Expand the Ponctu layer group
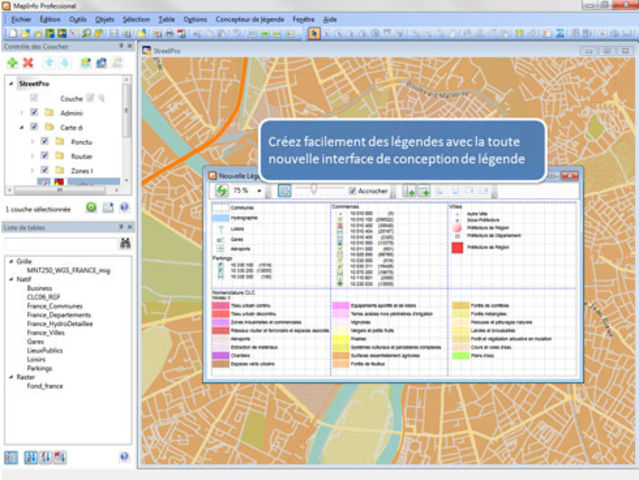639x480 pixels. pyautogui.click(x=33, y=142)
